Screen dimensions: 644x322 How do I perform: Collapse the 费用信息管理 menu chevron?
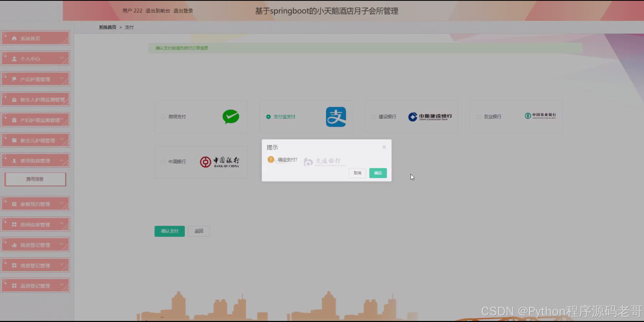[x=61, y=160]
